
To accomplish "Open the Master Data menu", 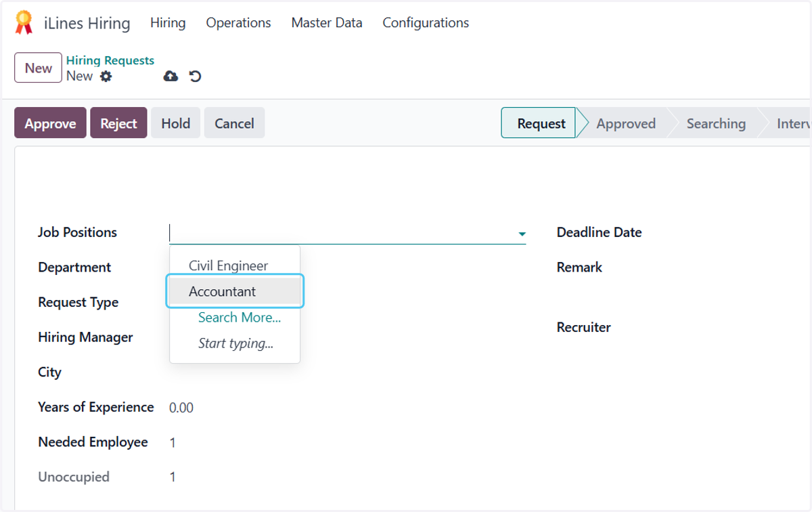I will 327,22.
